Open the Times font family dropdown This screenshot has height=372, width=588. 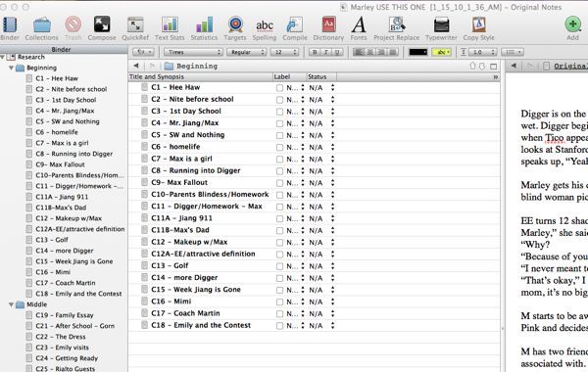193,52
